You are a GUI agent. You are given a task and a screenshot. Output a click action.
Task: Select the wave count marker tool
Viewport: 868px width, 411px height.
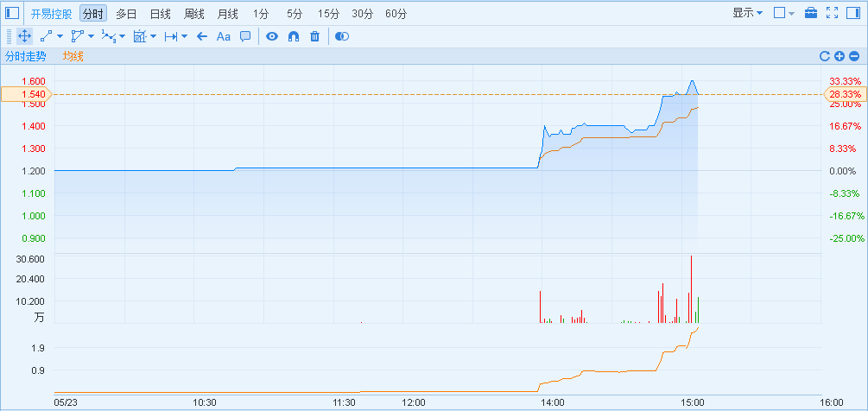coord(109,36)
